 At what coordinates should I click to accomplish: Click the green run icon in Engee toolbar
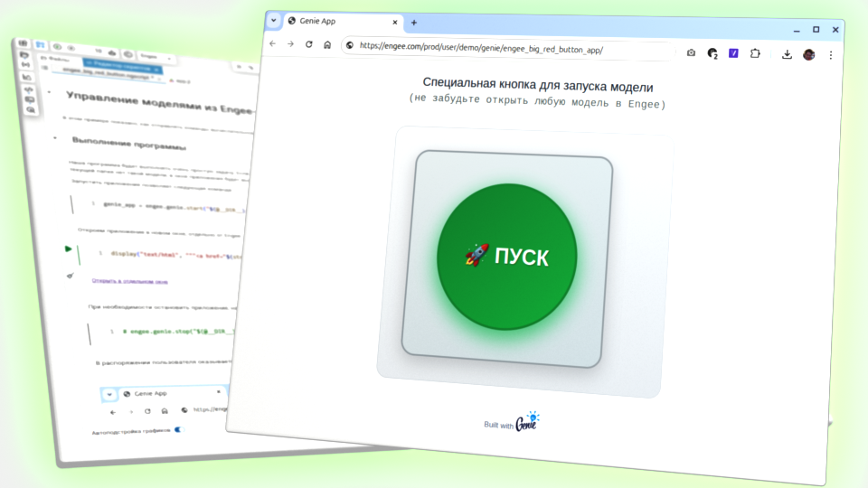click(57, 47)
